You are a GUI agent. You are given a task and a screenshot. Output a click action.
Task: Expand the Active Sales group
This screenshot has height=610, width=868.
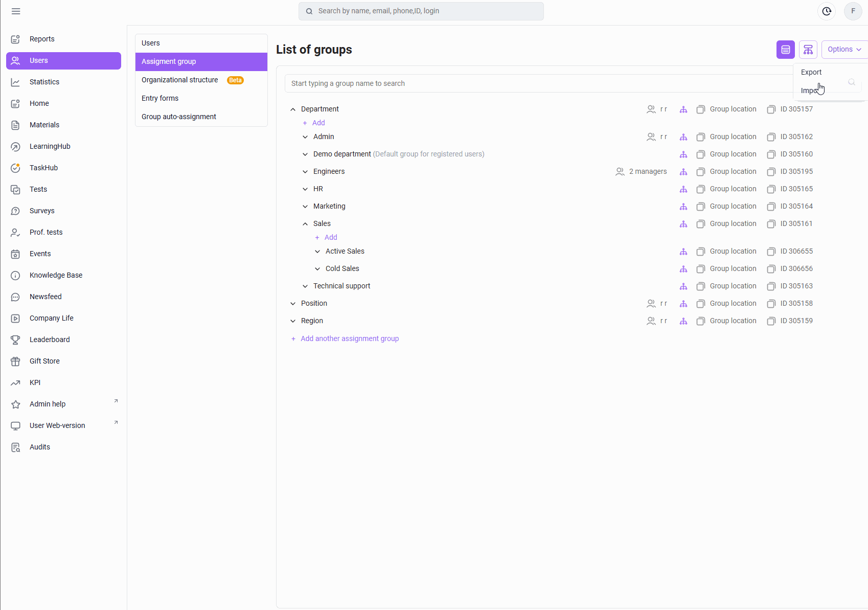(x=317, y=252)
